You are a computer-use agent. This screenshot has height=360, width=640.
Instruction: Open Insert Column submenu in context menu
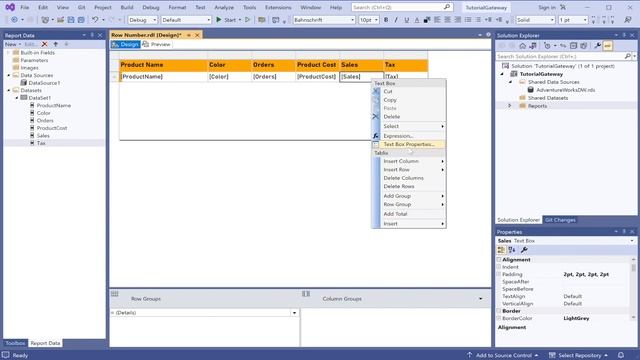[x=409, y=161]
